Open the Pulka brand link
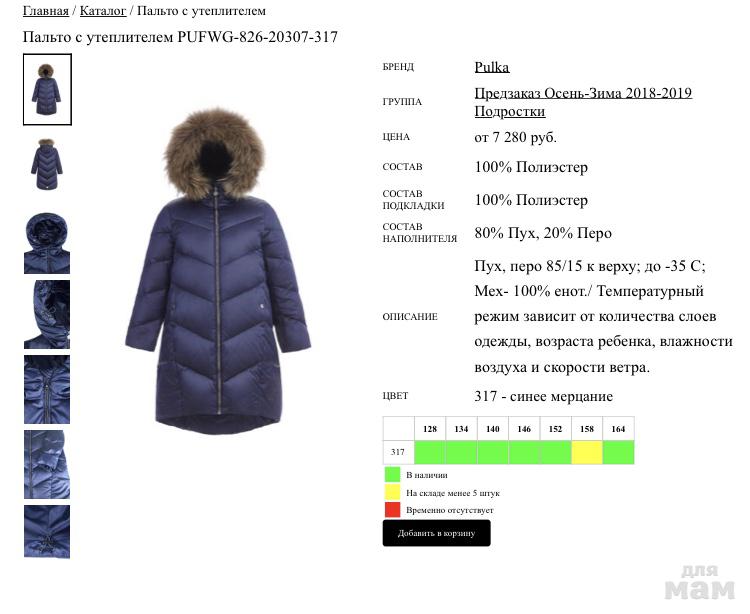Screen dimensions: 750x614 click(492, 67)
